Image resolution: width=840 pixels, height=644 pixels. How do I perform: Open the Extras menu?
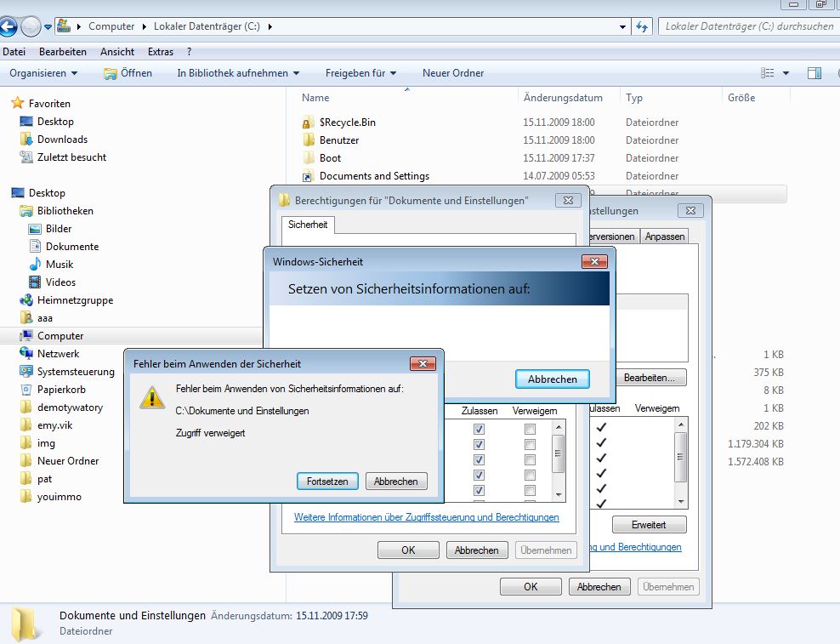pos(161,52)
